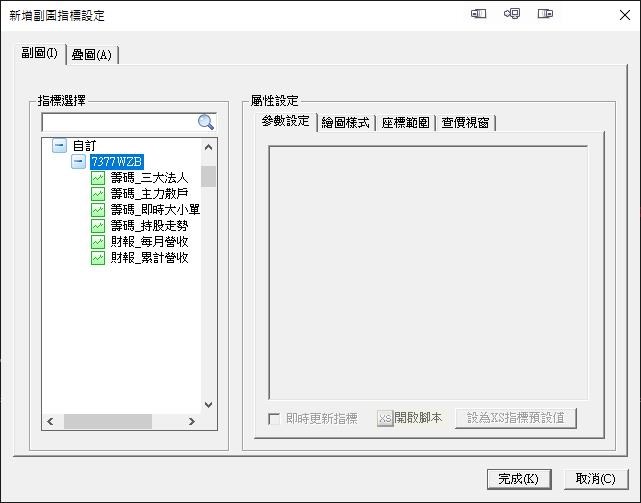The width and height of the screenshot is (641, 503).
Task: Open the 座標範圍 tab
Action: 406,123
